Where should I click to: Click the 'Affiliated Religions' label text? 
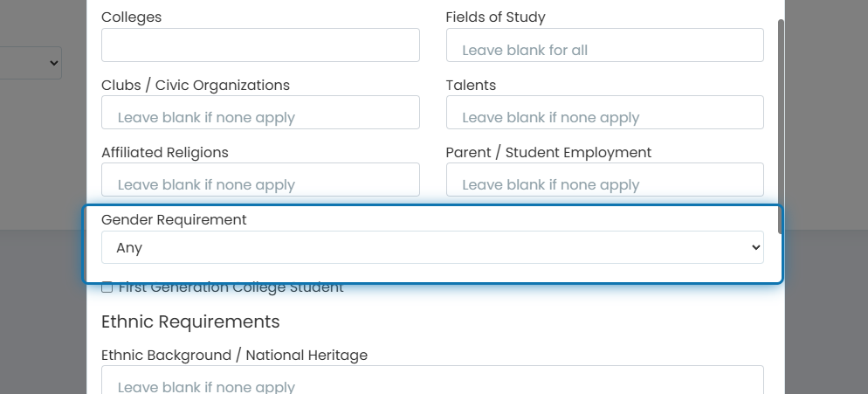tap(164, 152)
